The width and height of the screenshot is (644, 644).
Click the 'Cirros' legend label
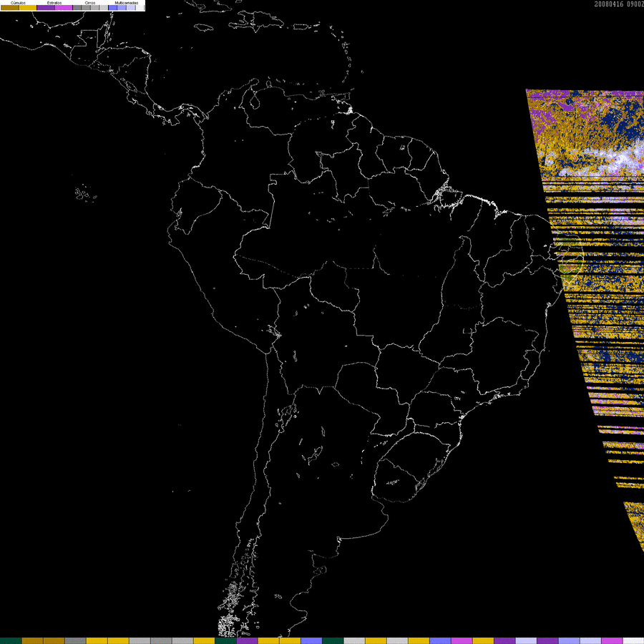tap(90, 3)
